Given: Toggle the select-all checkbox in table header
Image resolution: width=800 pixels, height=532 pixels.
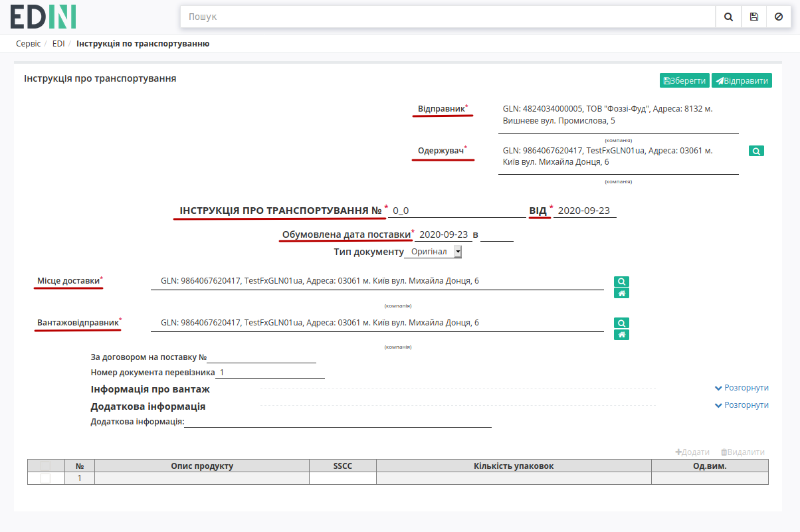Looking at the screenshot, I should click(46, 466).
